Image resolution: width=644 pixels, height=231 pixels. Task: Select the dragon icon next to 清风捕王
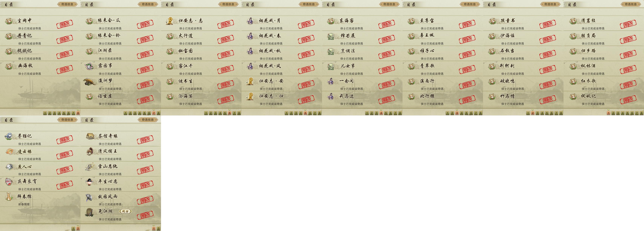click(90, 151)
